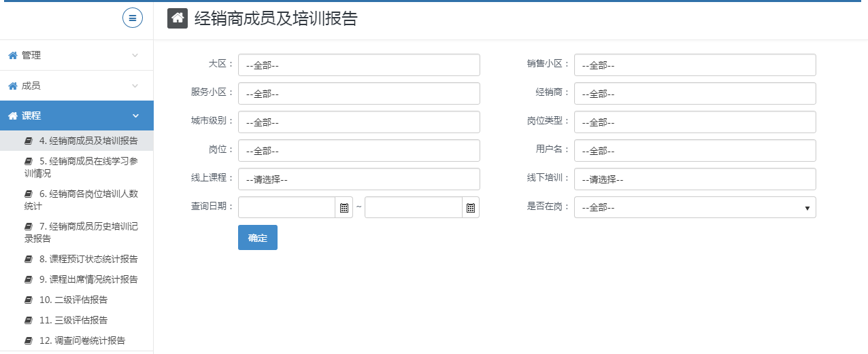
Task: Click the hamburger menu toggle icon
Action: pos(133,18)
